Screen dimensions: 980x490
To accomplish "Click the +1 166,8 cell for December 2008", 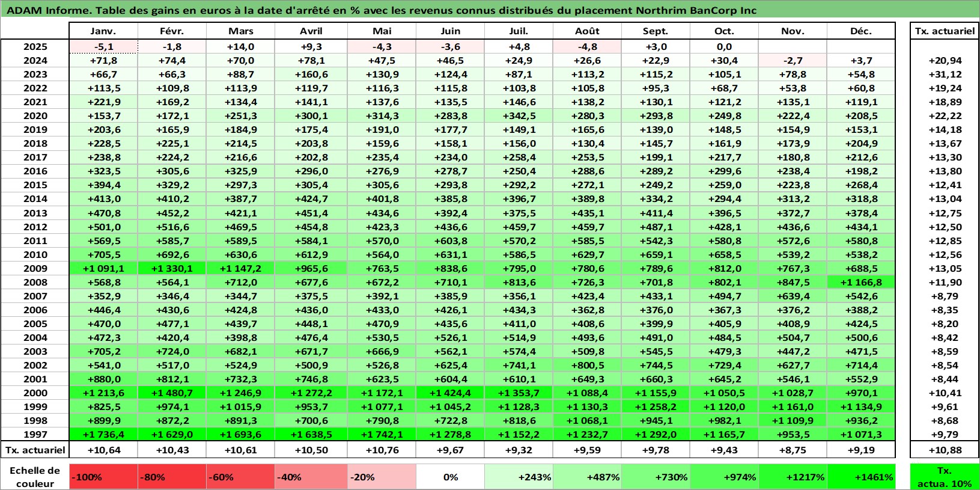I will (861, 282).
